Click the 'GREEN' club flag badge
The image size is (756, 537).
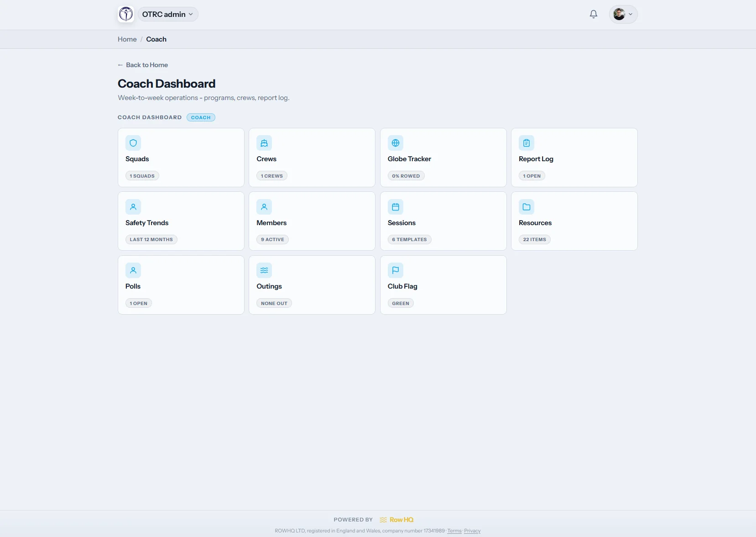point(401,303)
